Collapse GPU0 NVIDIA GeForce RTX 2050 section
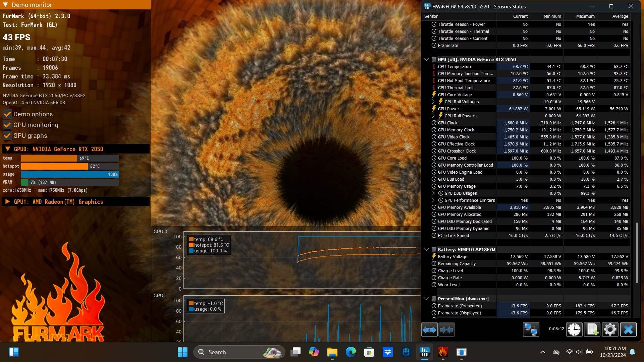Image resolution: width=644 pixels, height=362 pixels. click(8, 149)
